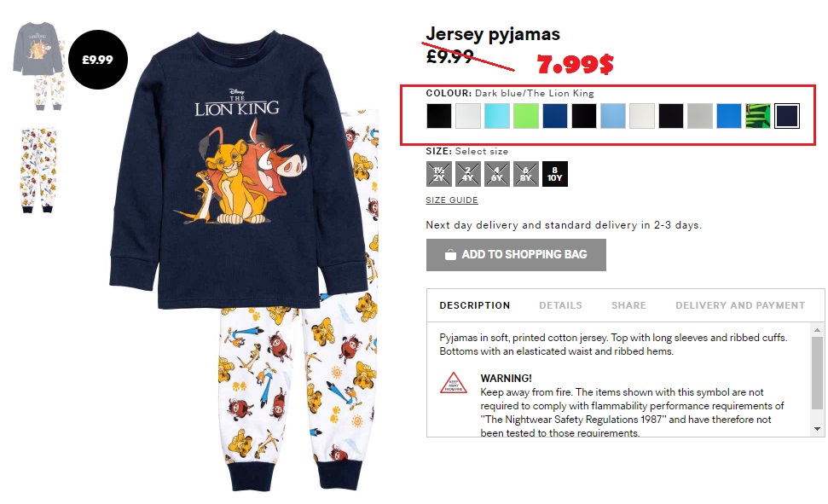View the grey pyjama set thumbnail
Image resolution: width=828 pixels, height=504 pixels.
click(x=38, y=66)
